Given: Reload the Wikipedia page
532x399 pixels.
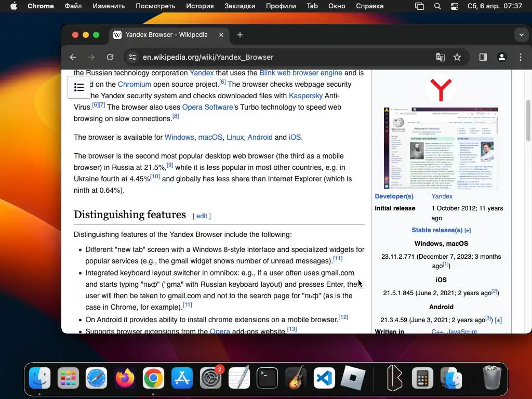Looking at the screenshot, I should 110,57.
